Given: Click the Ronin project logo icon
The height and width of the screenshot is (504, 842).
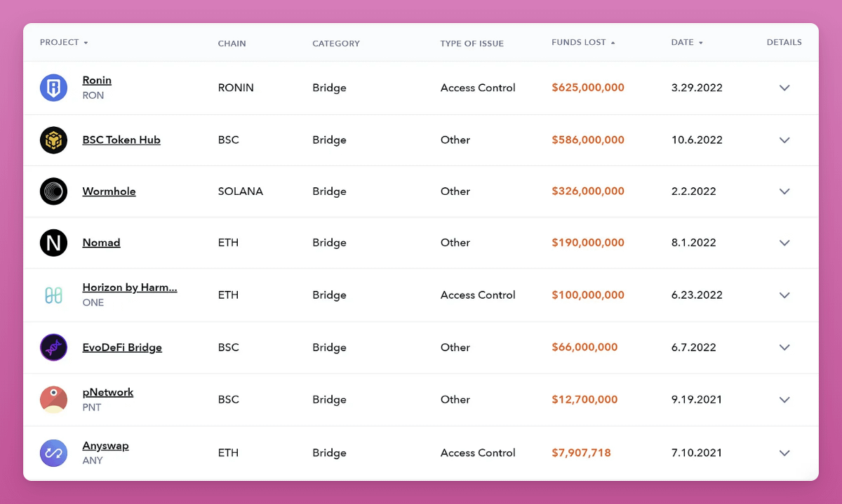Looking at the screenshot, I should [x=53, y=88].
